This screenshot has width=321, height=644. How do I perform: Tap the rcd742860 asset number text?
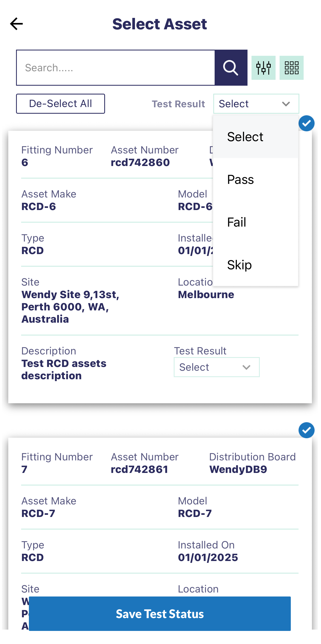[140, 163]
